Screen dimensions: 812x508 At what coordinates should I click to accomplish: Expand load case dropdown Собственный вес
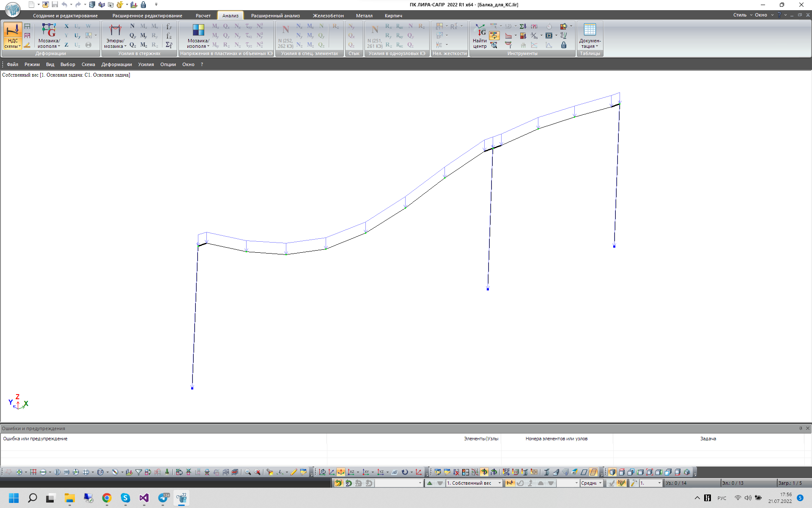tap(499, 483)
